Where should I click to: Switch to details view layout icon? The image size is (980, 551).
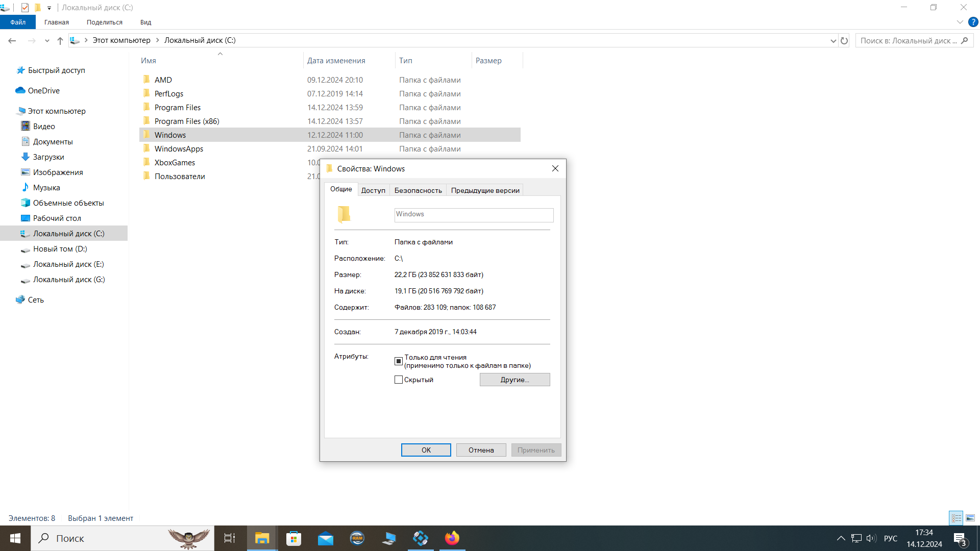click(956, 518)
